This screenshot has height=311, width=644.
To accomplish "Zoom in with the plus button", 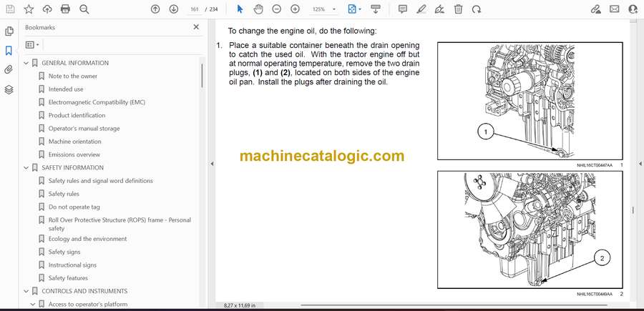I will pos(295,9).
